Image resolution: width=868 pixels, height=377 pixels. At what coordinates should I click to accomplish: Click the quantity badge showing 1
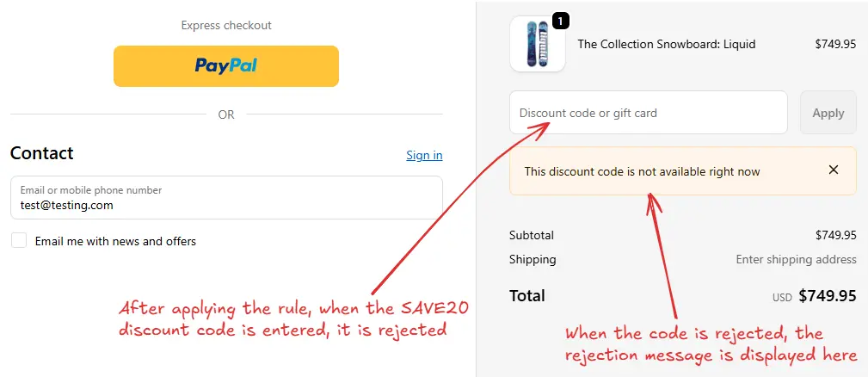click(560, 22)
